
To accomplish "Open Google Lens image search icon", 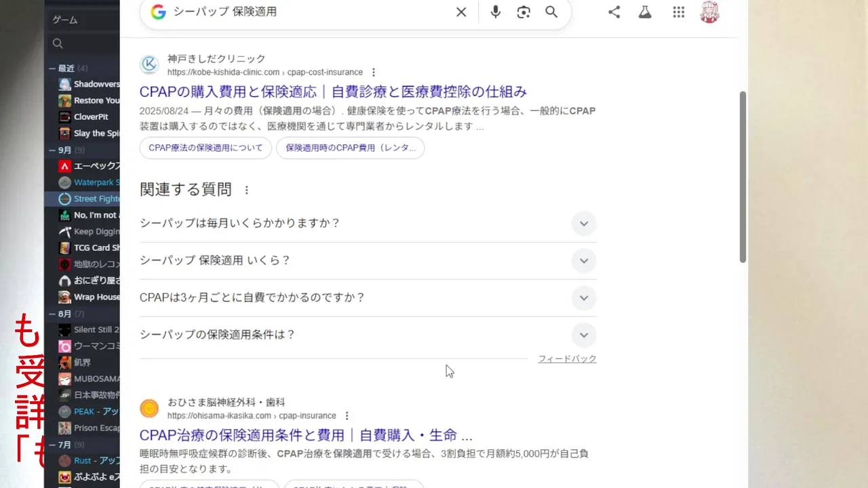I will 524,12.
